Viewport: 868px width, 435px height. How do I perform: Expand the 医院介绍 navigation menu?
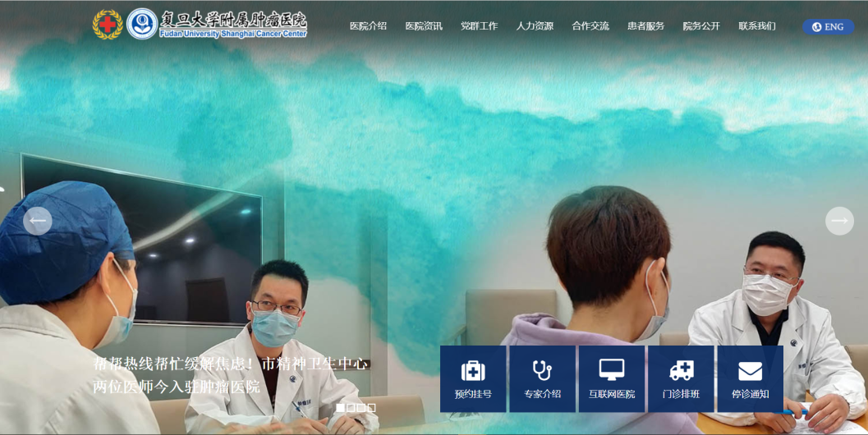click(x=368, y=26)
